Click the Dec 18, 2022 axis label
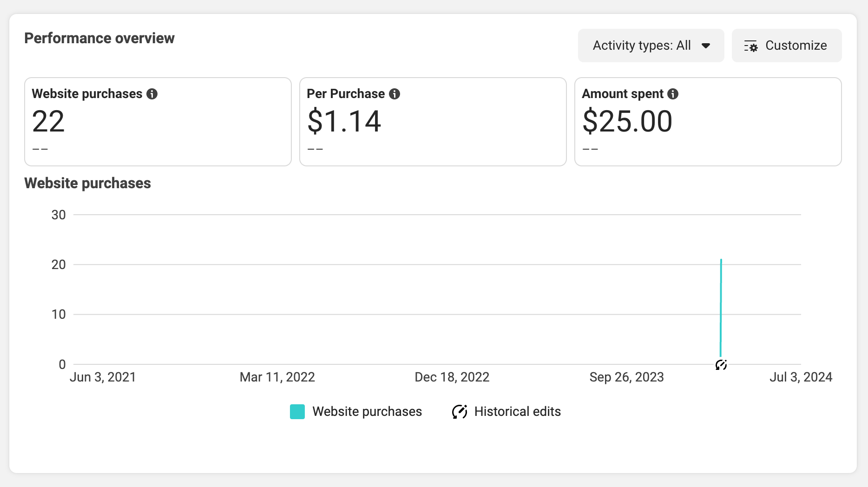Screen dimensions: 868x487 click(452, 377)
